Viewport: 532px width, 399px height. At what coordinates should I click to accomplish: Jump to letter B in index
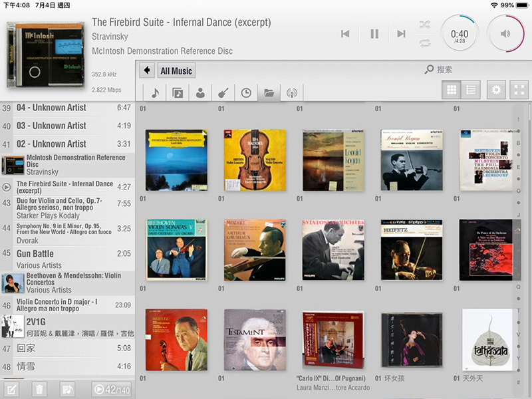(x=518, y=143)
